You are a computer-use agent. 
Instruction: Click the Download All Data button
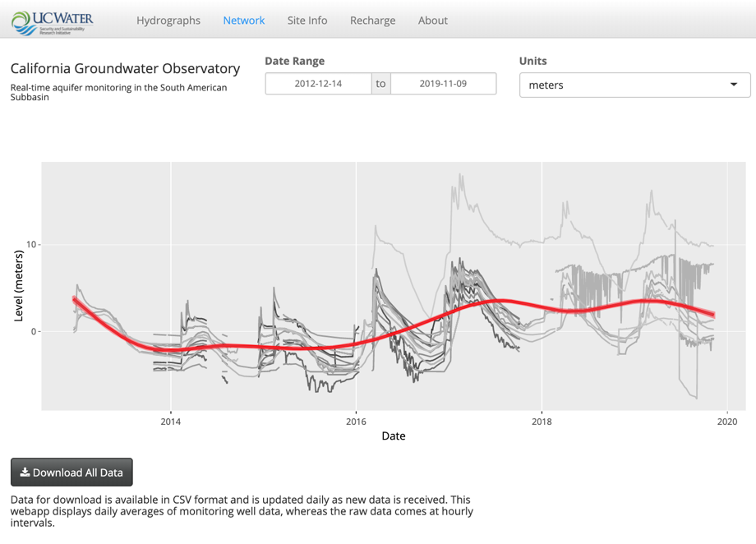coord(71,473)
